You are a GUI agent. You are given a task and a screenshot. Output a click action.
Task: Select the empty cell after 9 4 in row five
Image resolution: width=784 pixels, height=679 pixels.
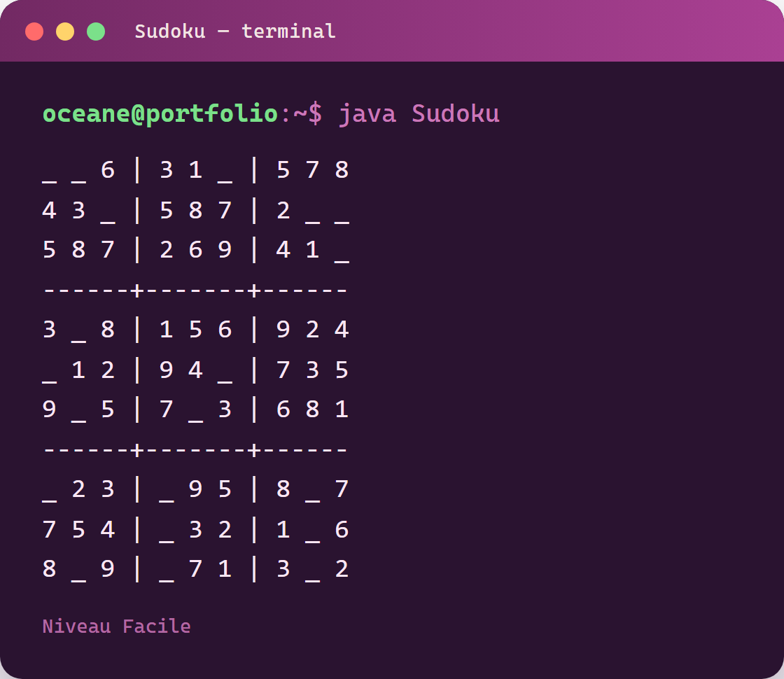pos(225,370)
